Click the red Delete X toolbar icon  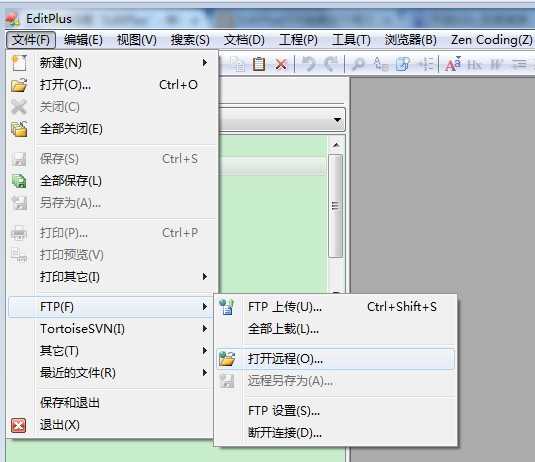[281, 64]
